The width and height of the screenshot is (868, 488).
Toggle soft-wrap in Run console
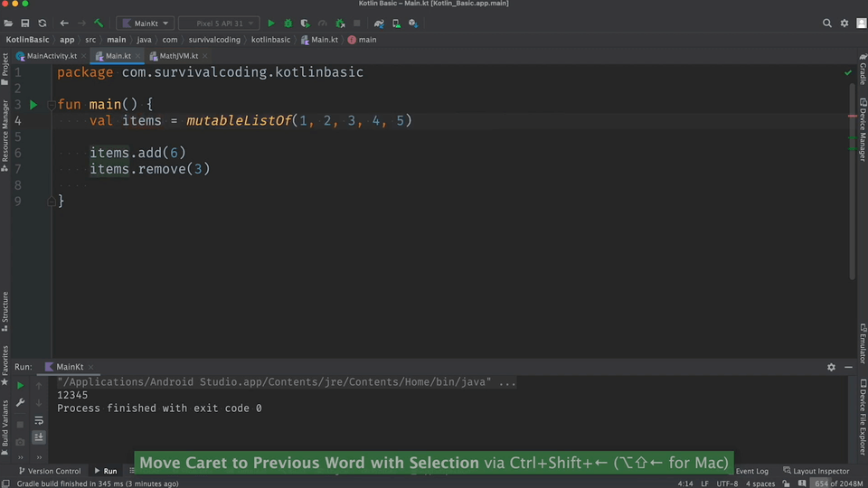point(39,420)
